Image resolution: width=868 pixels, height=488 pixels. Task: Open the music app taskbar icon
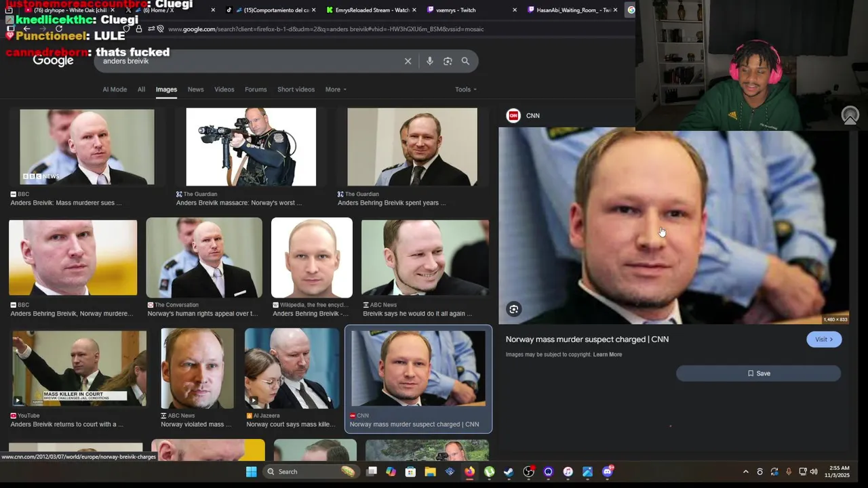point(568,472)
